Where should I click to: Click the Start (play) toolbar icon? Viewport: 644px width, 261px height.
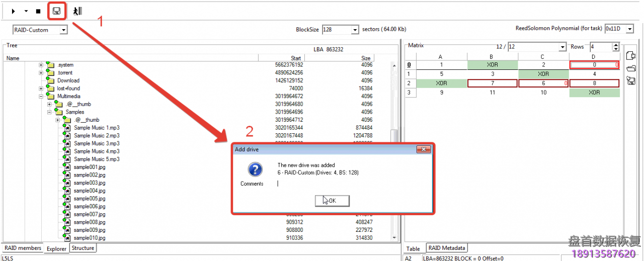[14, 11]
